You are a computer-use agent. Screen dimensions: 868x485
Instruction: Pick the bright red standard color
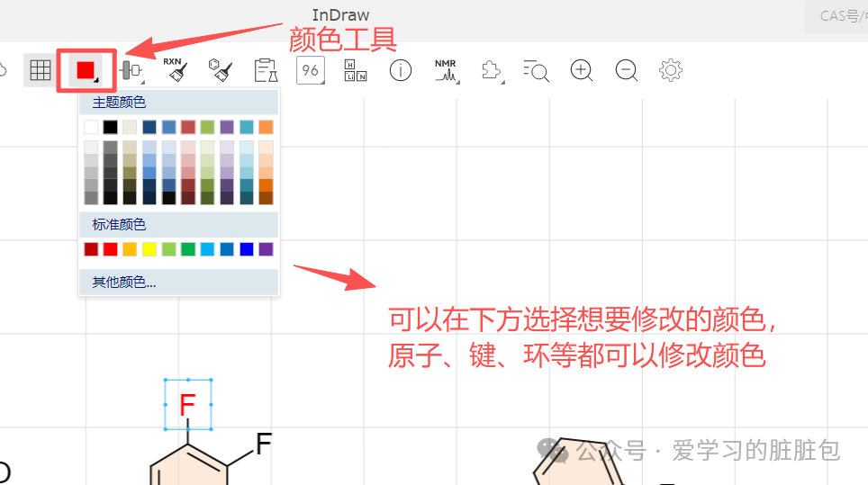[110, 249]
